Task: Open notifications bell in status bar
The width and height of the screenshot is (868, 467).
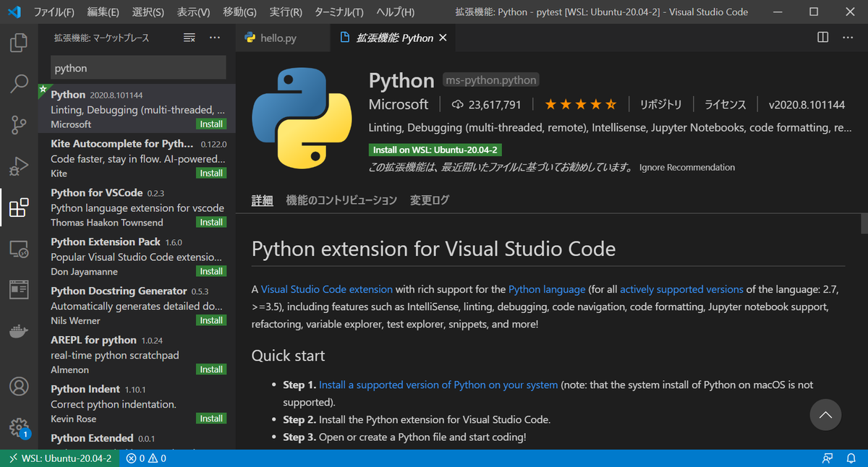Action: coord(851,458)
